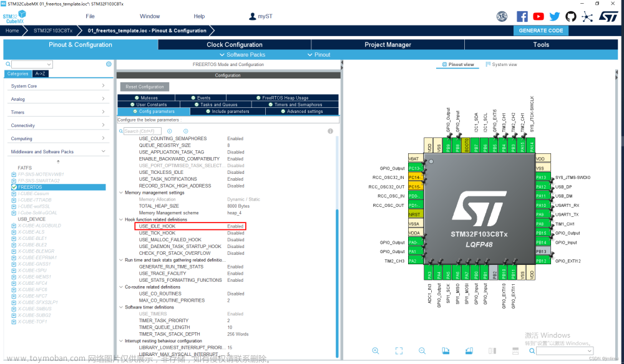Click STM32F103C8Tx breadcrumb
Viewport: 624px width, 364px height.
[53, 31]
